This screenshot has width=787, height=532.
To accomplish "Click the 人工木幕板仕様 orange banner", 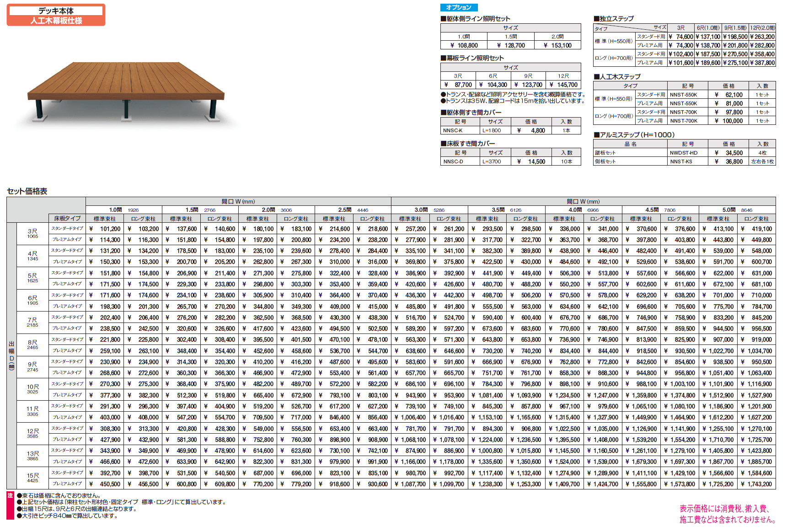I will tap(56, 21).
